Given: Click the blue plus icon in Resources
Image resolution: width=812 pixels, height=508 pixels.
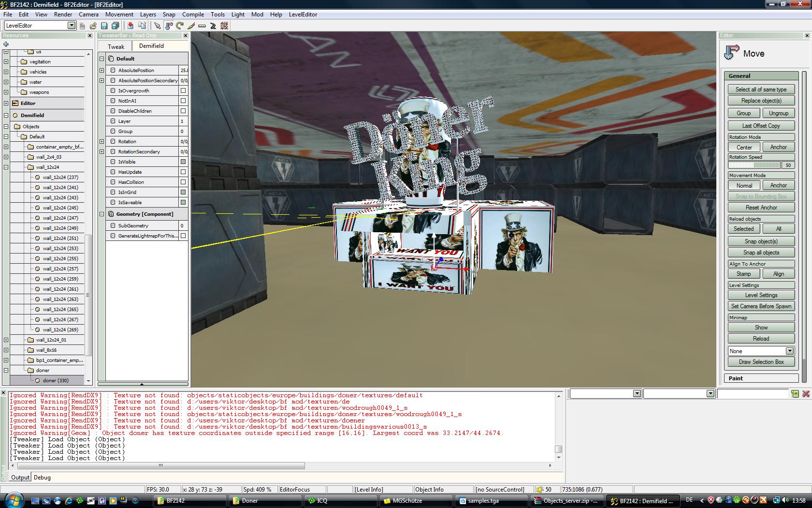Looking at the screenshot, I should pos(6,44).
